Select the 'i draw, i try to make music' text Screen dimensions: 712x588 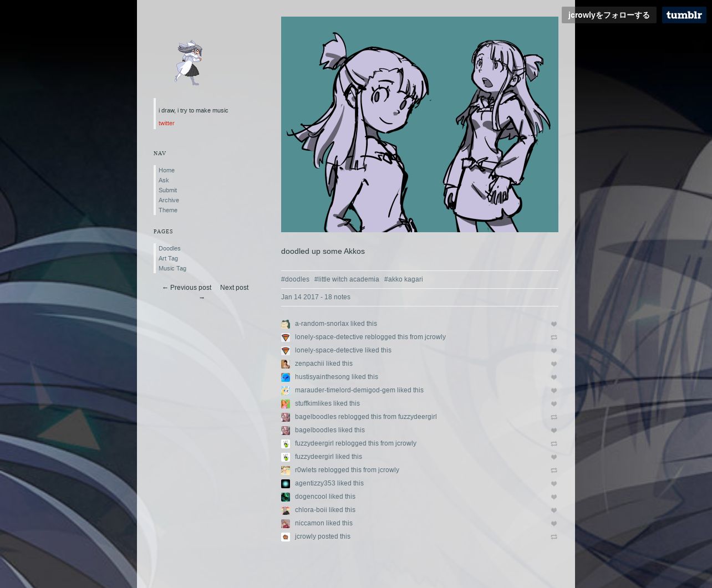pos(193,110)
